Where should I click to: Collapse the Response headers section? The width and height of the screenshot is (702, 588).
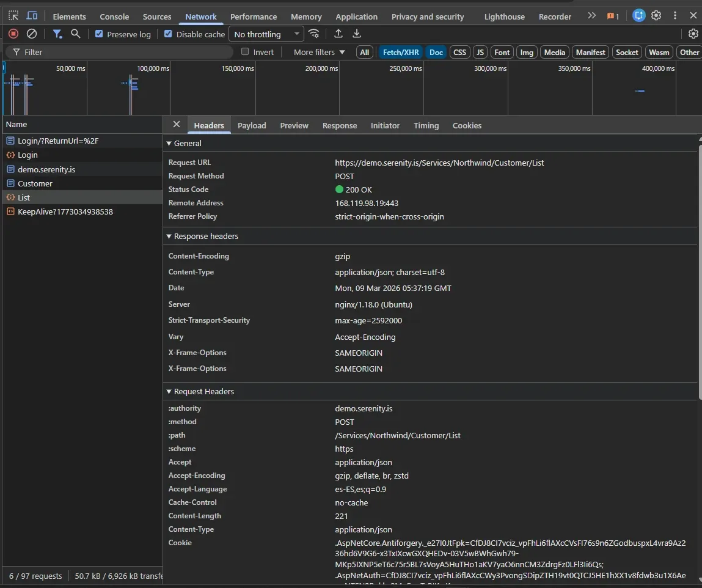[169, 236]
